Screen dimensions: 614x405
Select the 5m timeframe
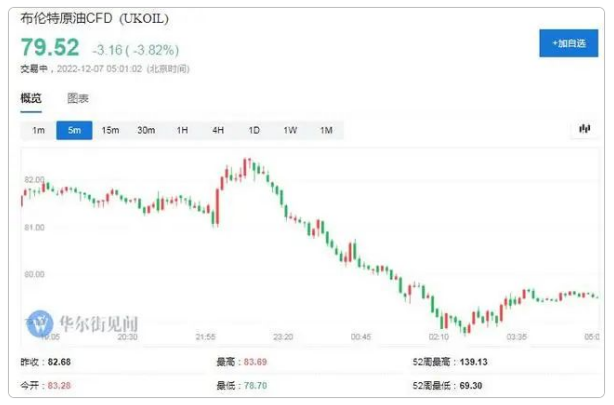coord(74,130)
